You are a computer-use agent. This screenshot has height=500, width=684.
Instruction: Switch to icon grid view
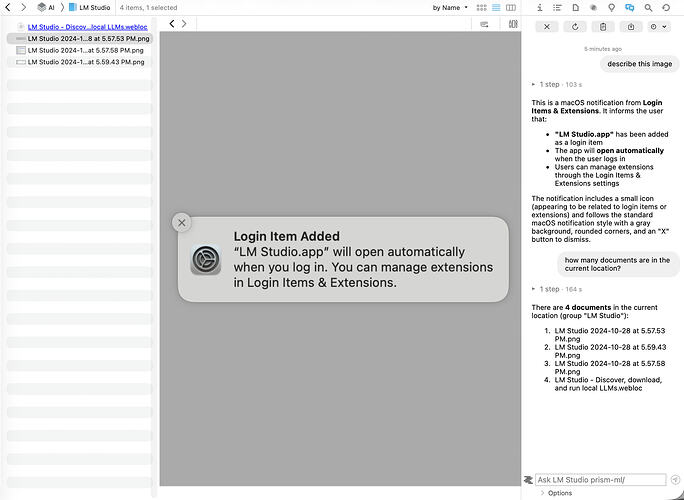[x=482, y=7]
